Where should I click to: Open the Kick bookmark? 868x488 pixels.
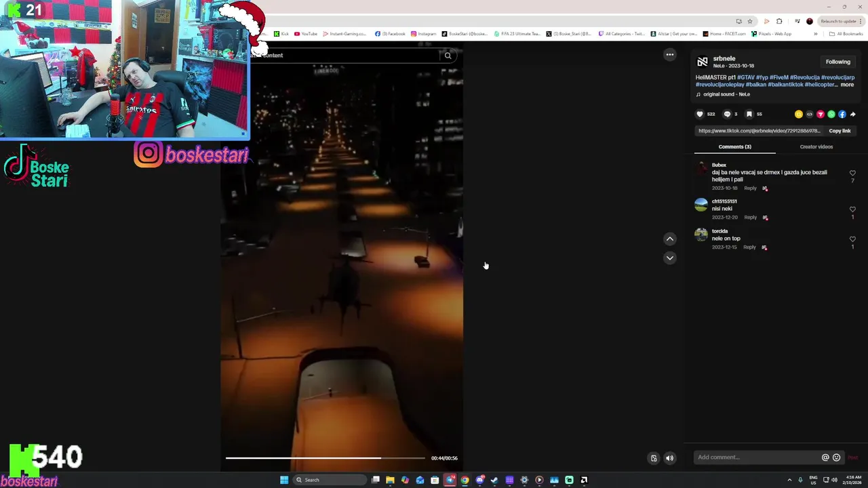(281, 33)
